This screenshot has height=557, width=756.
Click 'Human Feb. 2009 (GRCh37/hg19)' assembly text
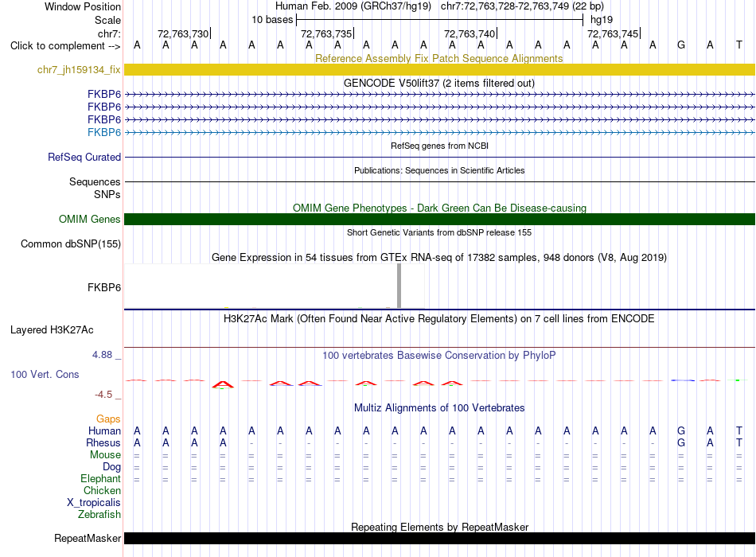point(353,6)
